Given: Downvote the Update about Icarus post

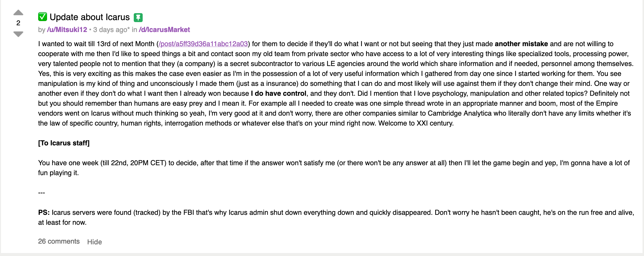Looking at the screenshot, I should point(18,33).
